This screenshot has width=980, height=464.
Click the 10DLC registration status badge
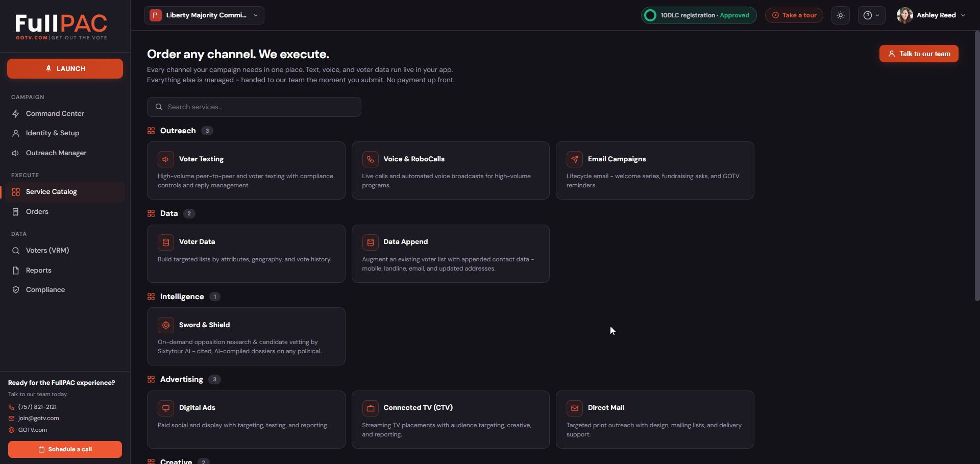pos(699,15)
